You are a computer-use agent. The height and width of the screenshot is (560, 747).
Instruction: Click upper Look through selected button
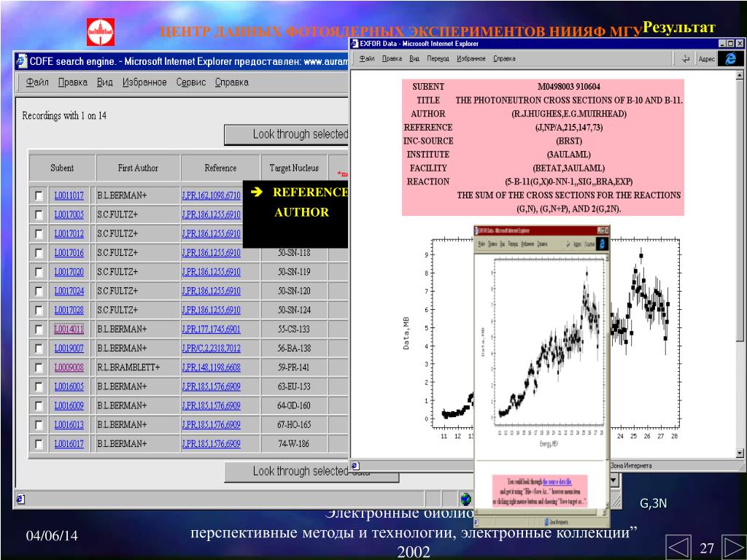[x=286, y=135]
